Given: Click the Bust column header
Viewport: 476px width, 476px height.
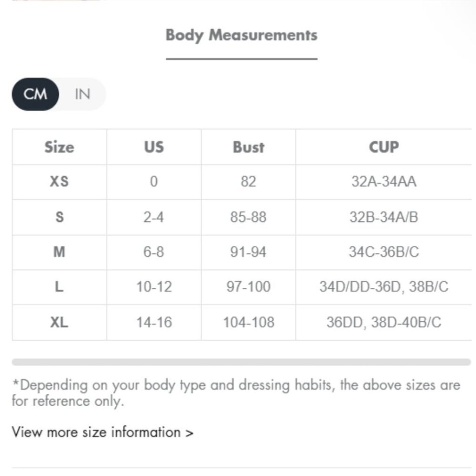Looking at the screenshot, I should [248, 147].
